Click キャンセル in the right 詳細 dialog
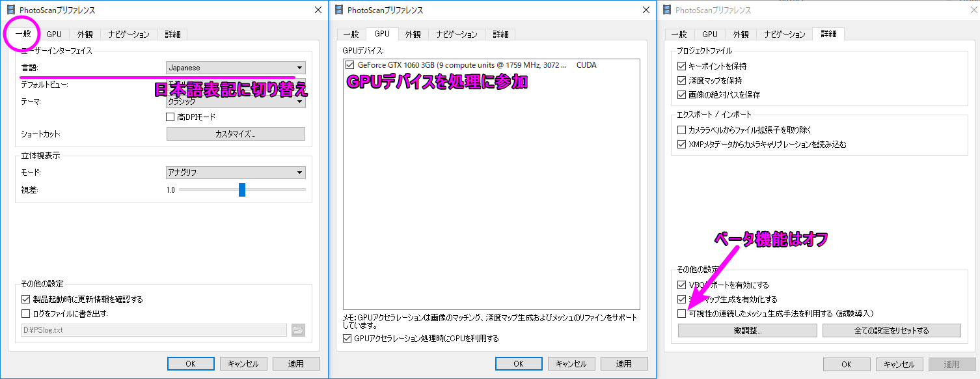The width and height of the screenshot is (980, 379). tap(900, 365)
